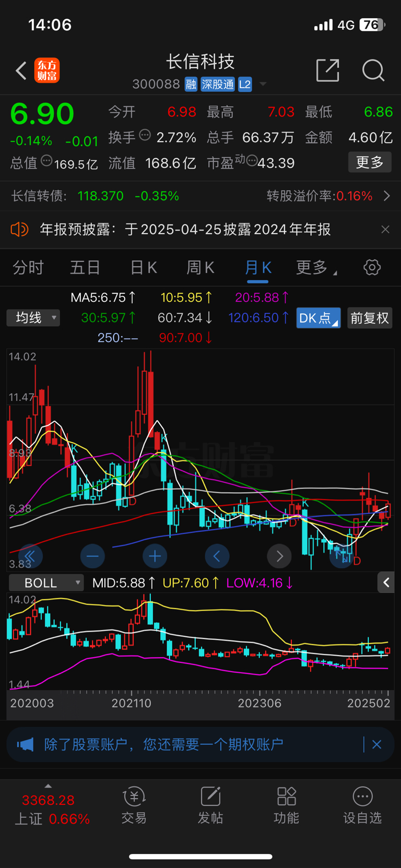The height and width of the screenshot is (868, 401).
Task: Click the 更多 quote details button
Action: click(x=370, y=162)
